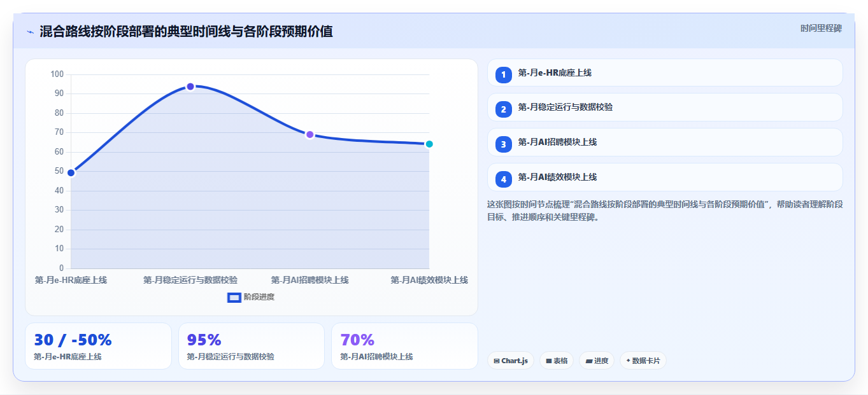
Task: Select the 95% stat card
Action: (x=252, y=346)
